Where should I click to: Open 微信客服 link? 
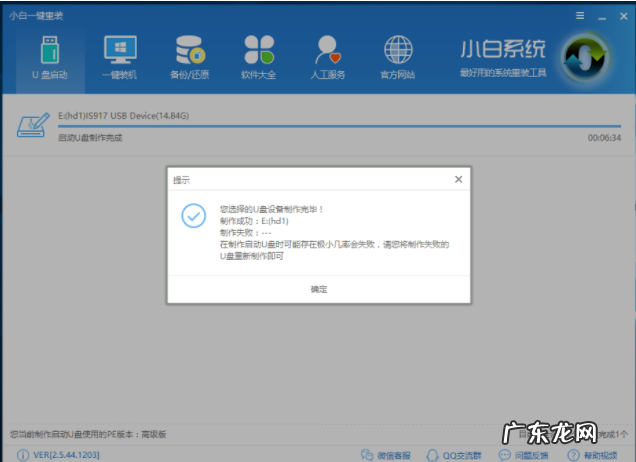394,456
